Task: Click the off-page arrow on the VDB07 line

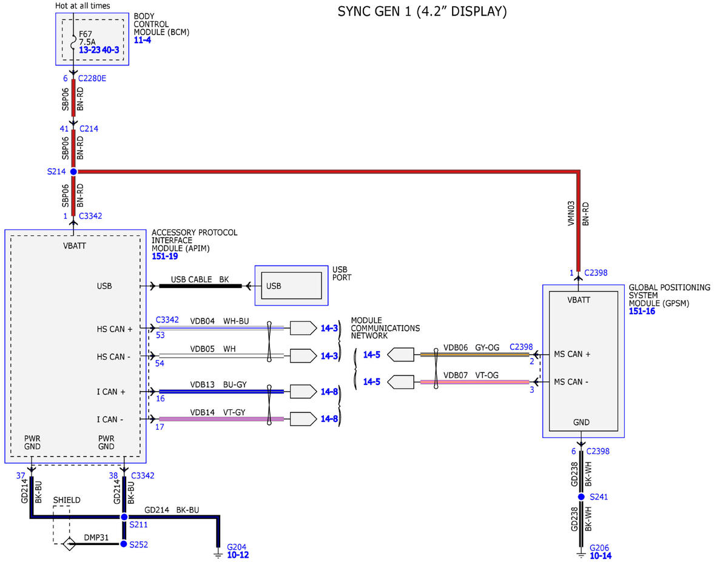Action: [400, 382]
